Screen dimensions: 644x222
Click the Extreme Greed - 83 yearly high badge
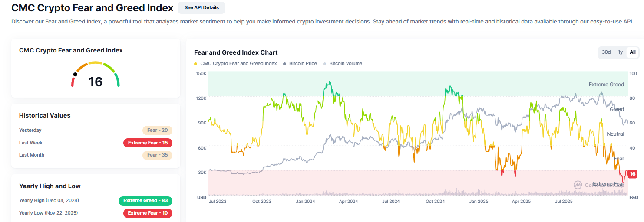click(x=145, y=201)
